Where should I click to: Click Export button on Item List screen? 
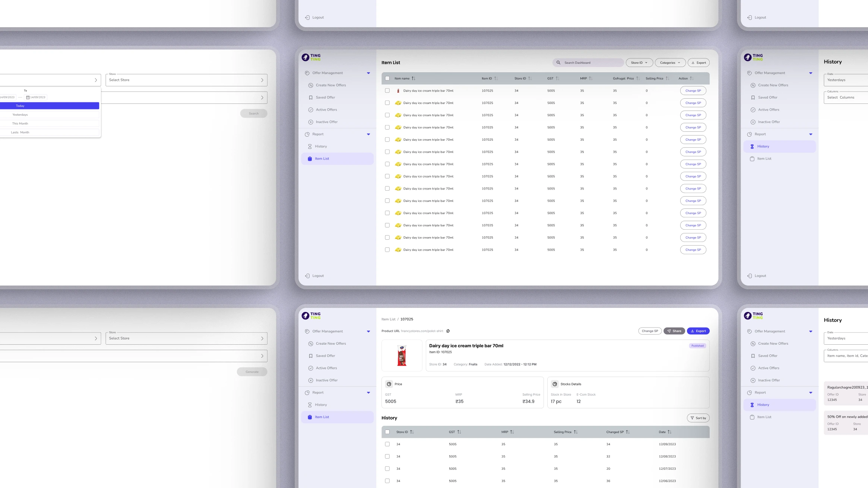698,63
